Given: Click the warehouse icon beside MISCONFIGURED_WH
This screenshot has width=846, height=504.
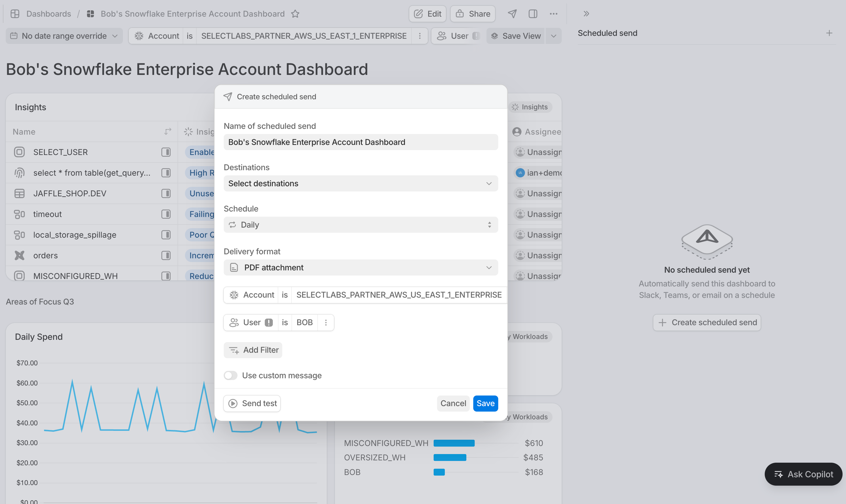Looking at the screenshot, I should 19,276.
